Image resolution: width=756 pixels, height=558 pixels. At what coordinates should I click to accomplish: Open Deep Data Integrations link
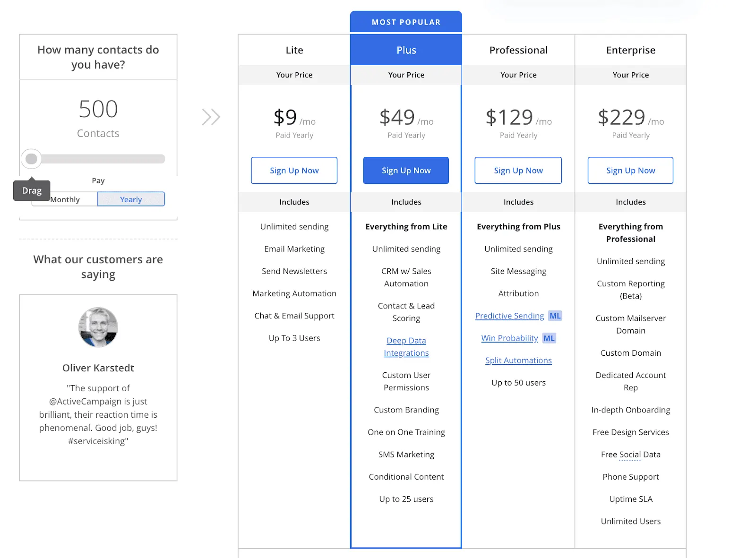tap(406, 347)
